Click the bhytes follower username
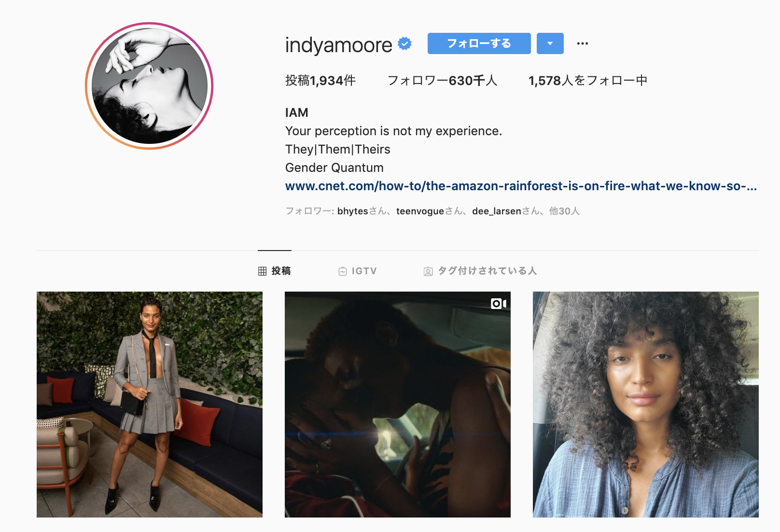The height and width of the screenshot is (532, 780). click(x=353, y=211)
